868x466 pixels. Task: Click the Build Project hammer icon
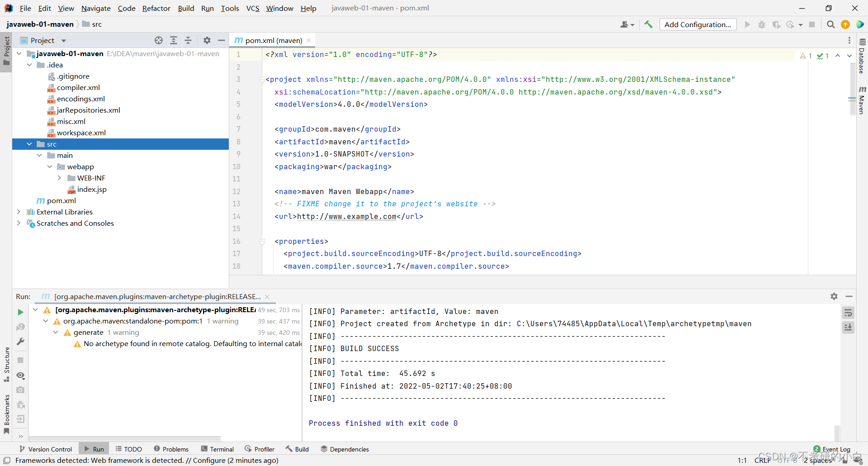tap(648, 24)
